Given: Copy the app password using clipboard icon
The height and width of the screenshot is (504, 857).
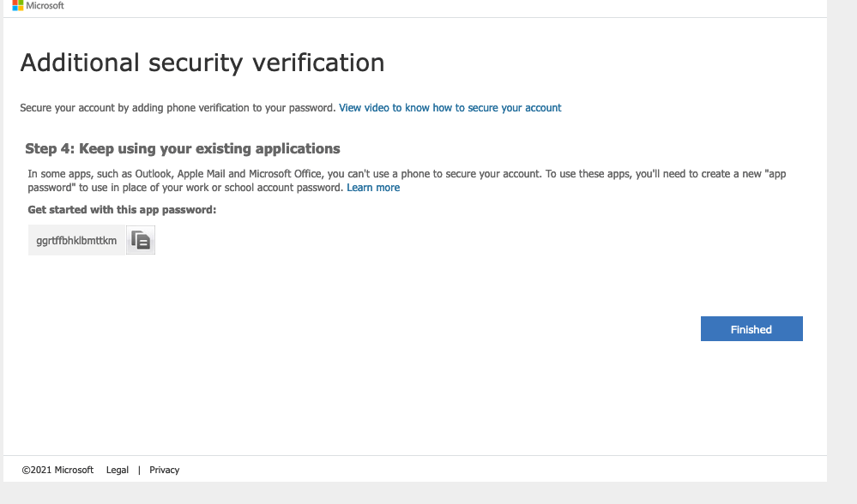Looking at the screenshot, I should click(141, 240).
